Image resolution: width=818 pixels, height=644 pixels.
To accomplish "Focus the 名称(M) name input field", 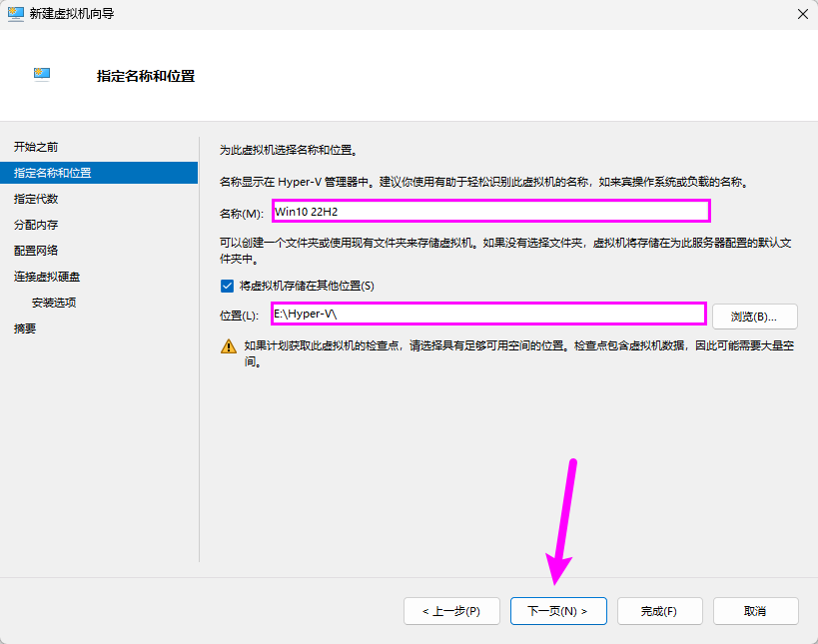I will click(x=491, y=212).
